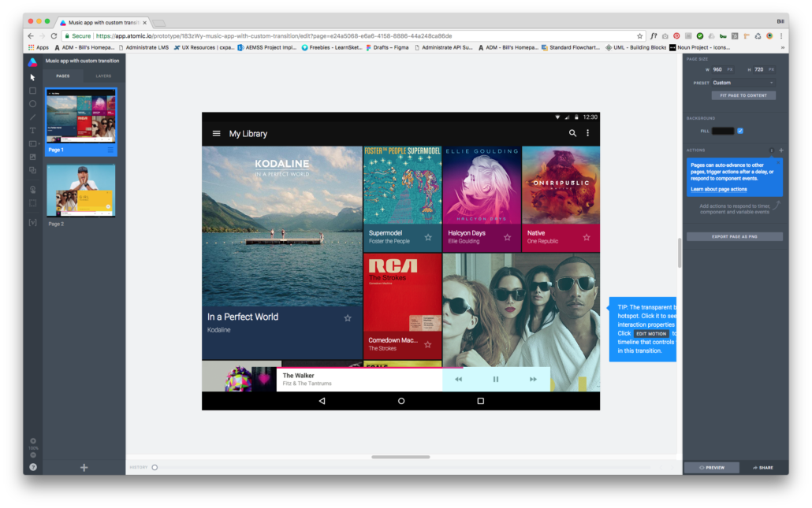Add a page action with plus icon
Viewport: 812px width, 508px height.
pyautogui.click(x=781, y=150)
